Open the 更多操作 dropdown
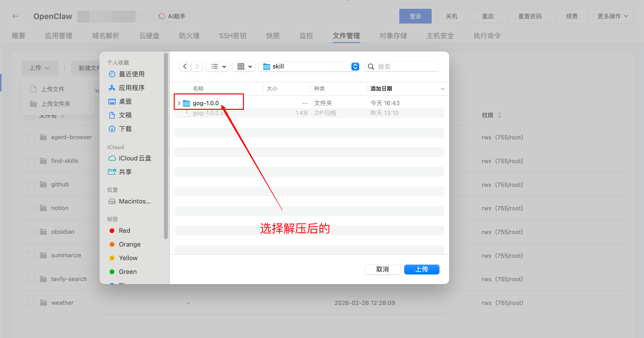The image size is (644, 338). pos(612,16)
